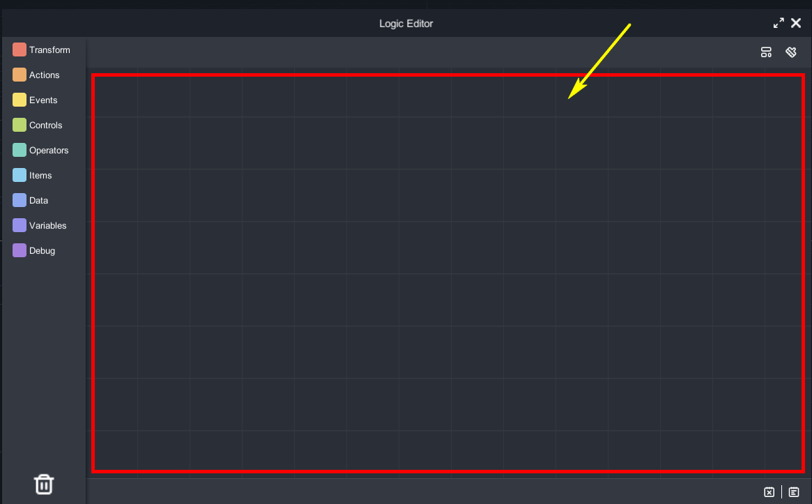Expand the Logic Editor to full screen
The width and height of the screenshot is (812, 504).
pos(779,23)
